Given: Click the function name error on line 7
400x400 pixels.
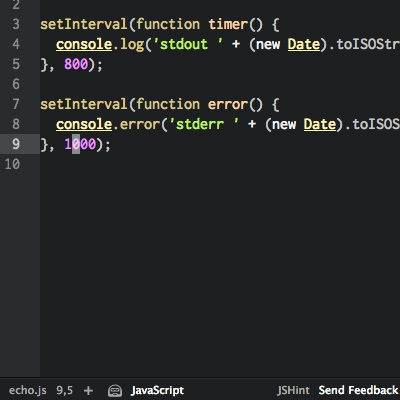Looking at the screenshot, I should (228, 104).
